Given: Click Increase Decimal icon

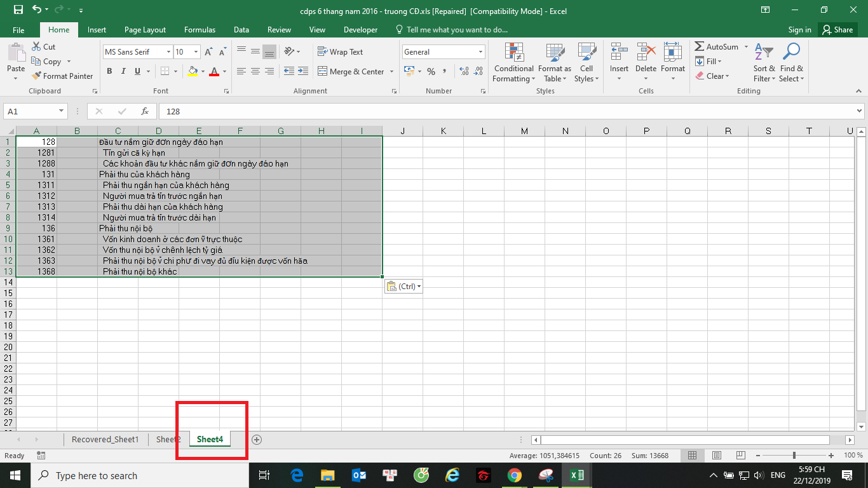Looking at the screenshot, I should tap(463, 72).
